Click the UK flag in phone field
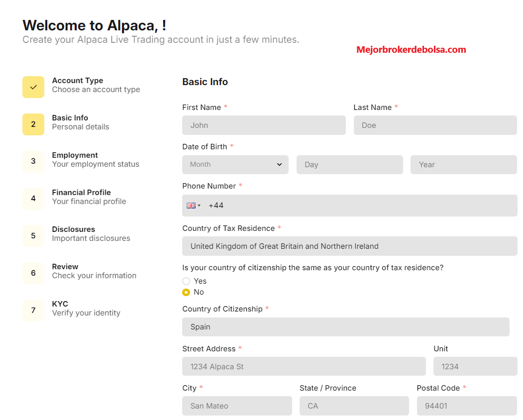 coord(191,206)
